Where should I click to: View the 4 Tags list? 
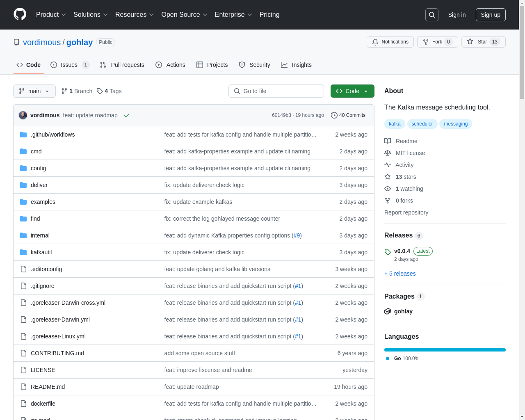point(109,91)
